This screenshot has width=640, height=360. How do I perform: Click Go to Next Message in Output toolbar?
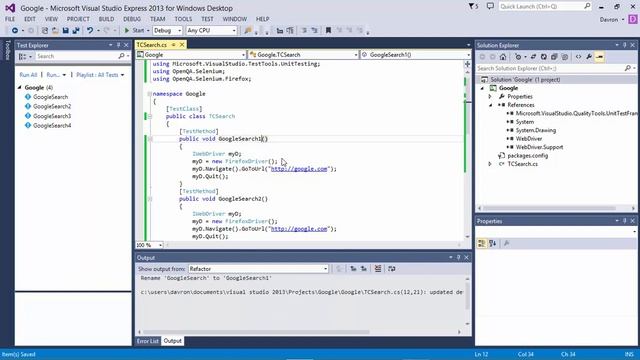[364, 269]
